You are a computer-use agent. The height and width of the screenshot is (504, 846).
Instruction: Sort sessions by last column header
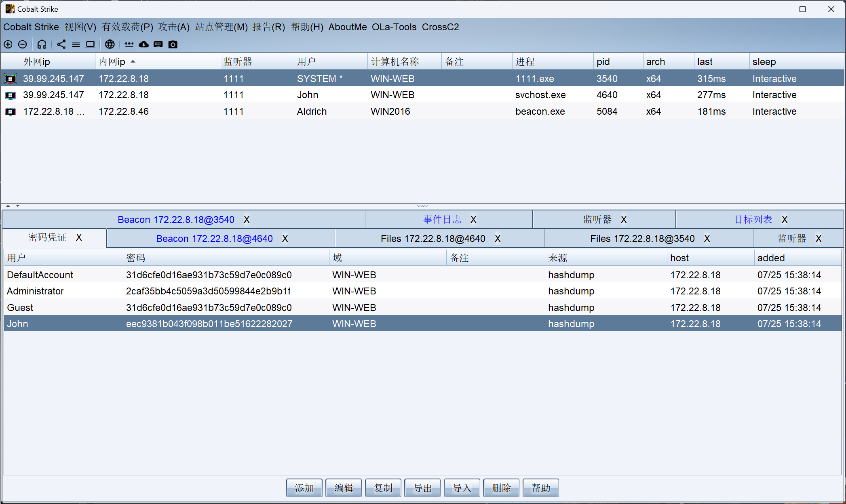tap(721, 62)
